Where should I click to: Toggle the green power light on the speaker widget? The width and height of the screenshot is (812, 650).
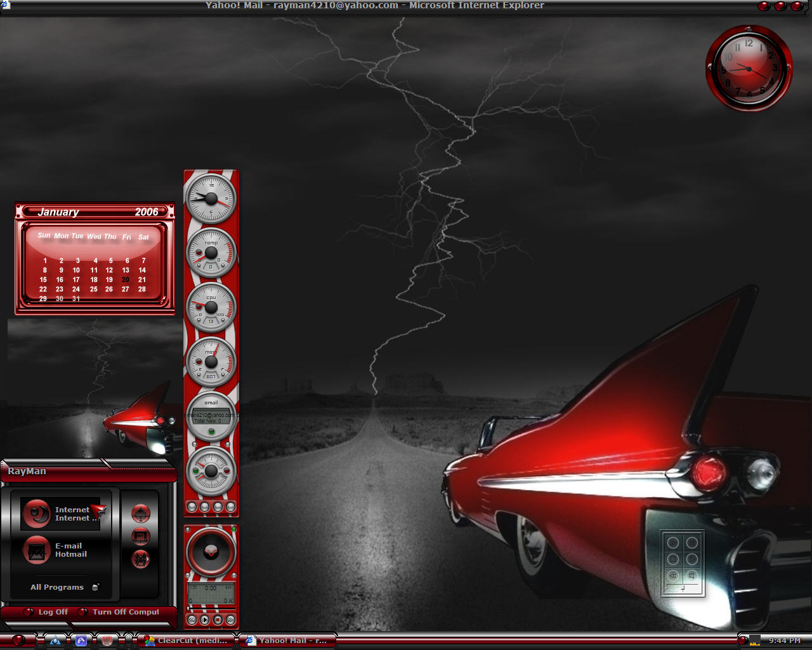tap(233, 529)
